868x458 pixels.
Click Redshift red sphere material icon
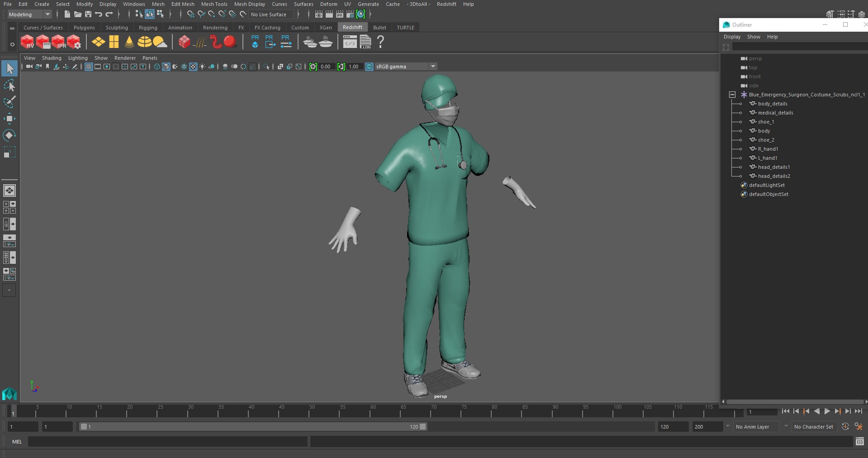(230, 42)
